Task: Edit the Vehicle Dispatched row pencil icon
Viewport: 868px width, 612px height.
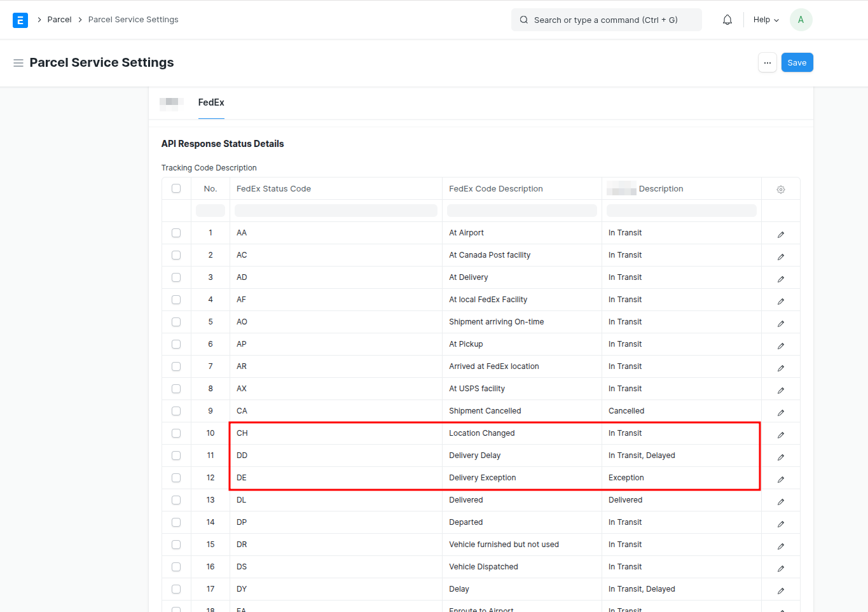Action: tap(780, 568)
